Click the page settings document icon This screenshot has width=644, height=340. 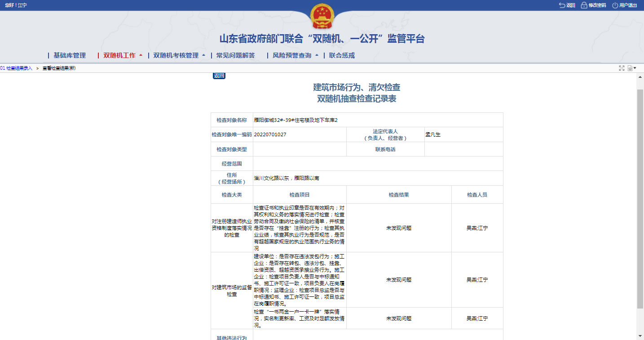pos(630,68)
